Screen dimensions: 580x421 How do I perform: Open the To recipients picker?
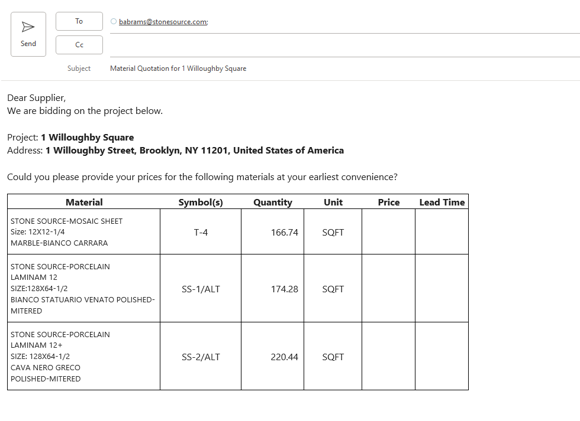coord(79,21)
